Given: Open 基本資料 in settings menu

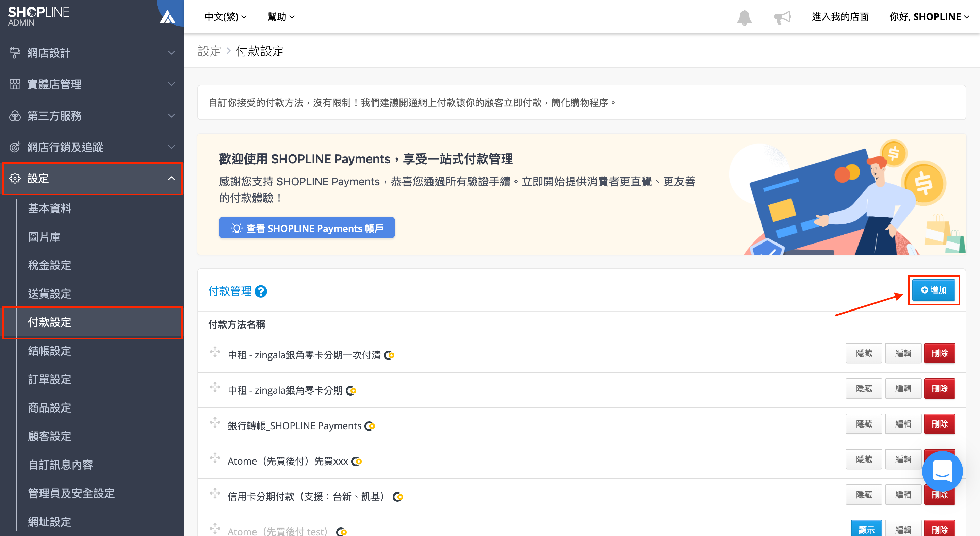Looking at the screenshot, I should (50, 208).
